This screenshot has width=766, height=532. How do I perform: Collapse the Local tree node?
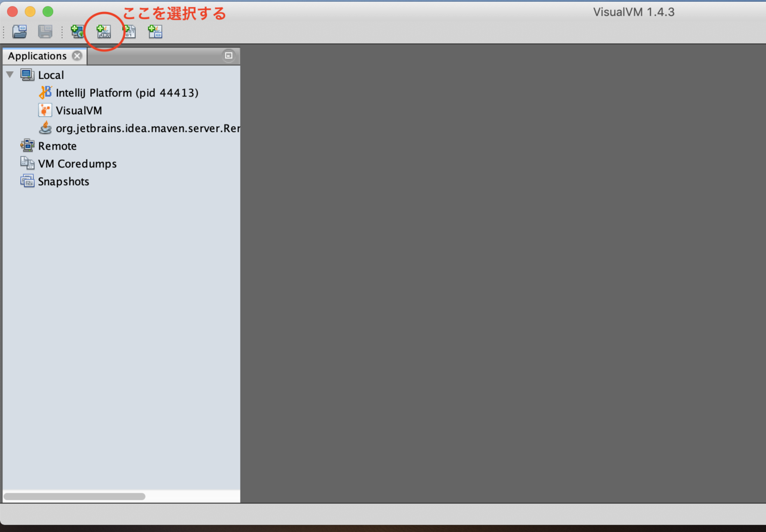(10, 75)
